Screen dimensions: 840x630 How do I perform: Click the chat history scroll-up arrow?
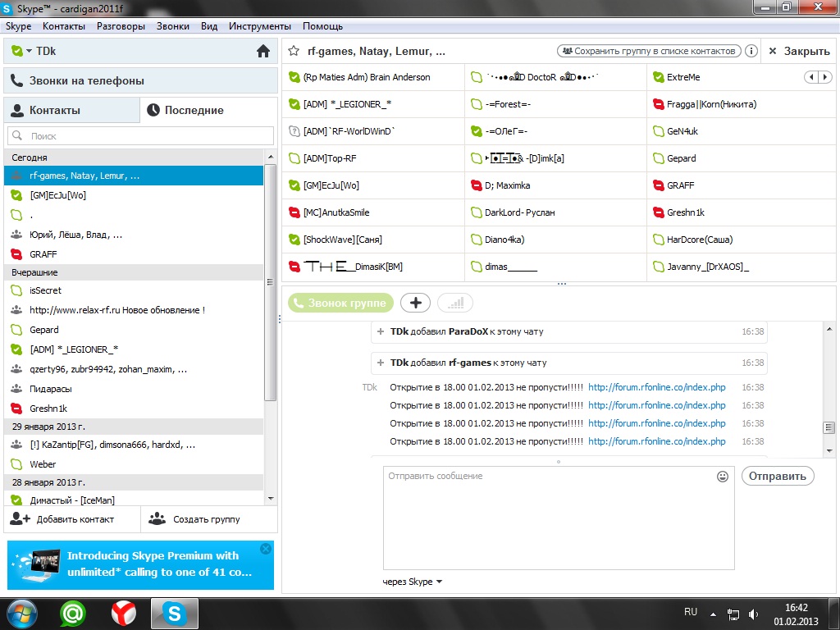click(x=829, y=329)
